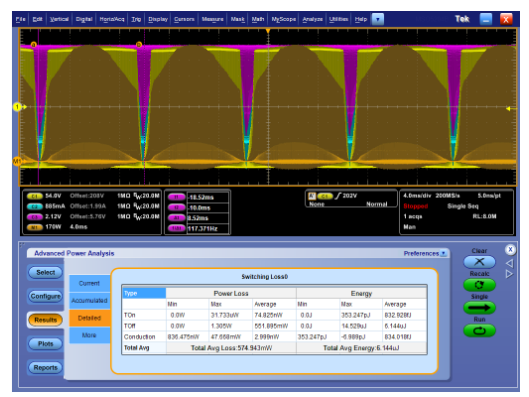This screenshot has height=397, width=529.
Task: Click the 117.371Hz frequency readout
Action: [x=208, y=228]
